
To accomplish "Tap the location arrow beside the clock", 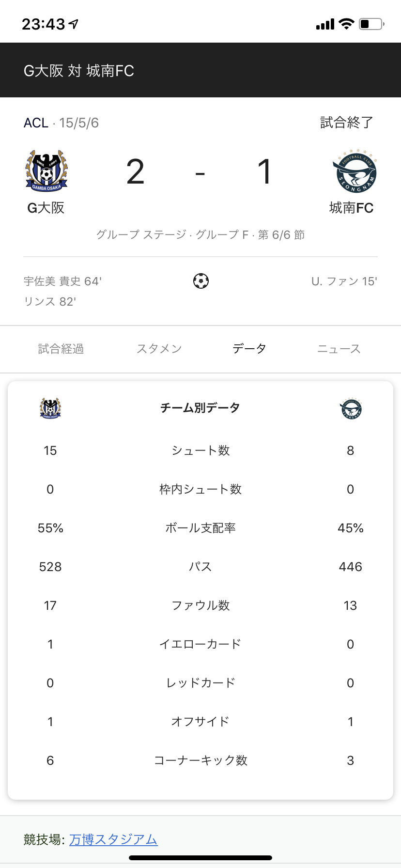I will point(74,24).
